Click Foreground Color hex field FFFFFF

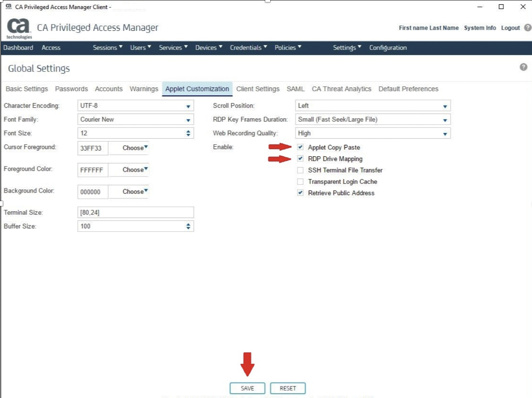[93, 170]
